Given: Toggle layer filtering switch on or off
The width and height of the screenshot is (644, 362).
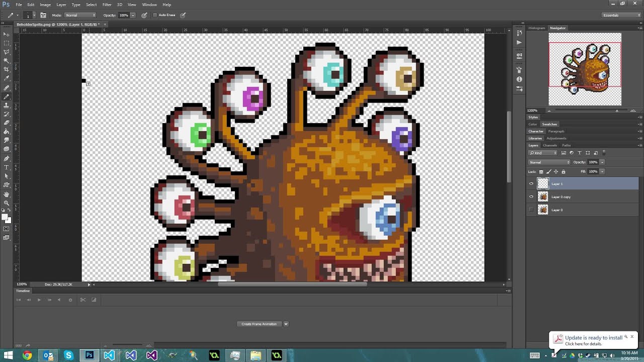Looking at the screenshot, I should pyautogui.click(x=604, y=153).
